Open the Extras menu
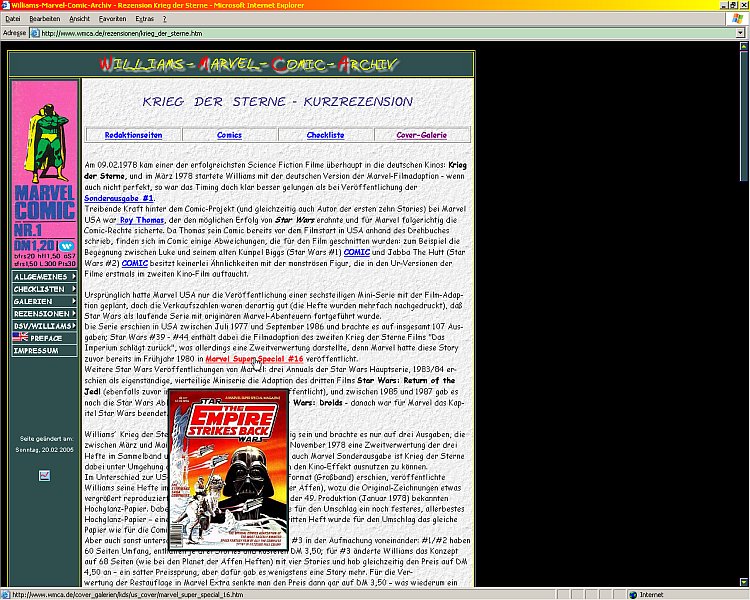Screen dimensions: 750x600 (144, 19)
